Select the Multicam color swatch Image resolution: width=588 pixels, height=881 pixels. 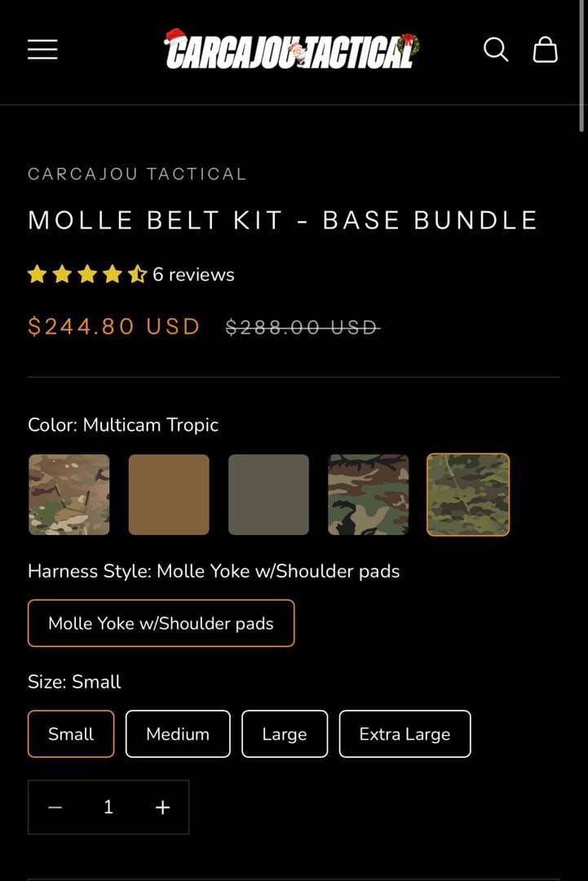pos(69,494)
